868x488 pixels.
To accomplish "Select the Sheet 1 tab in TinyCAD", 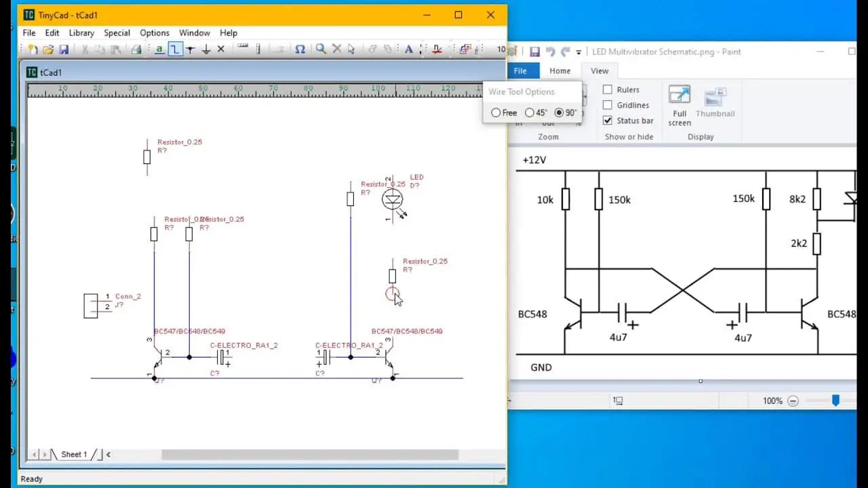I will [x=74, y=454].
